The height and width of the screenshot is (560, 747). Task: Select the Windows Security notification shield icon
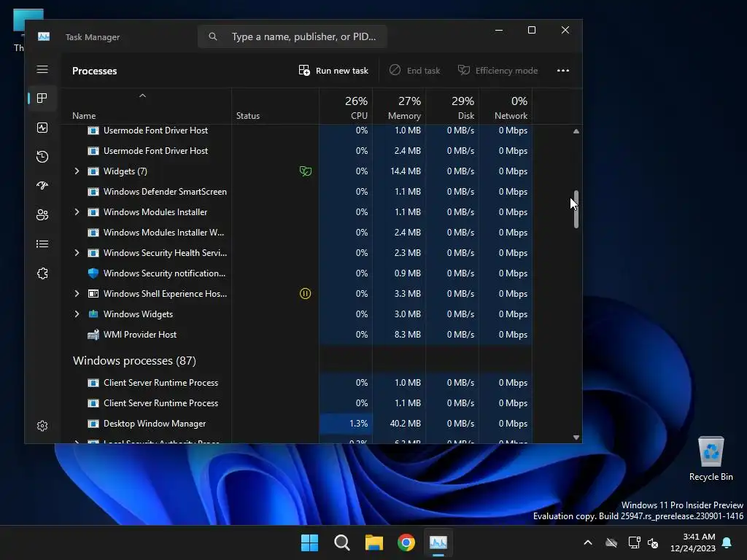[93, 273]
